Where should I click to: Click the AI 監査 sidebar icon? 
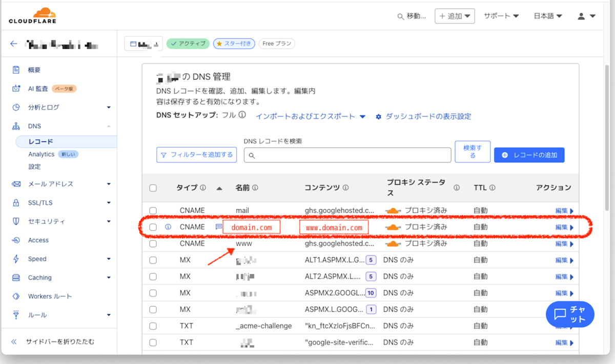(16, 89)
